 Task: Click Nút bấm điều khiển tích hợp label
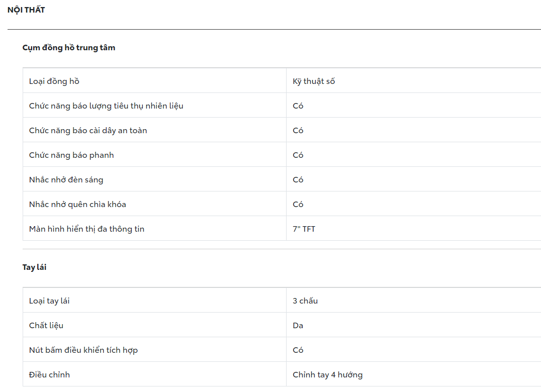pos(83,350)
